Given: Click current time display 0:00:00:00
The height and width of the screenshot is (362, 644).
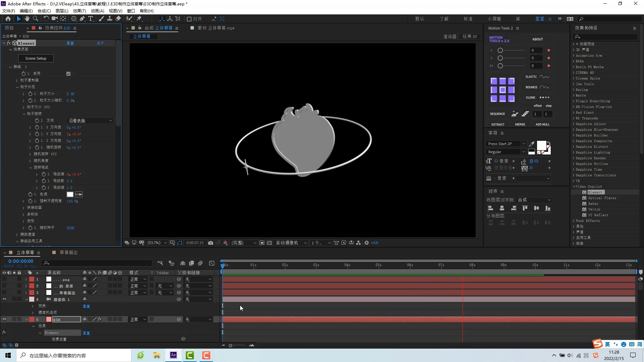Looking at the screenshot, I should tap(21, 261).
